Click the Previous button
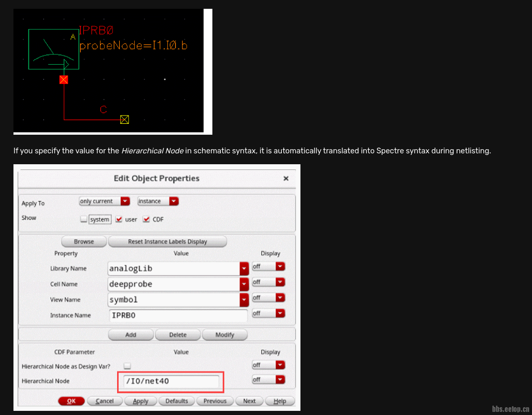The height and width of the screenshot is (415, 532). coord(215,401)
